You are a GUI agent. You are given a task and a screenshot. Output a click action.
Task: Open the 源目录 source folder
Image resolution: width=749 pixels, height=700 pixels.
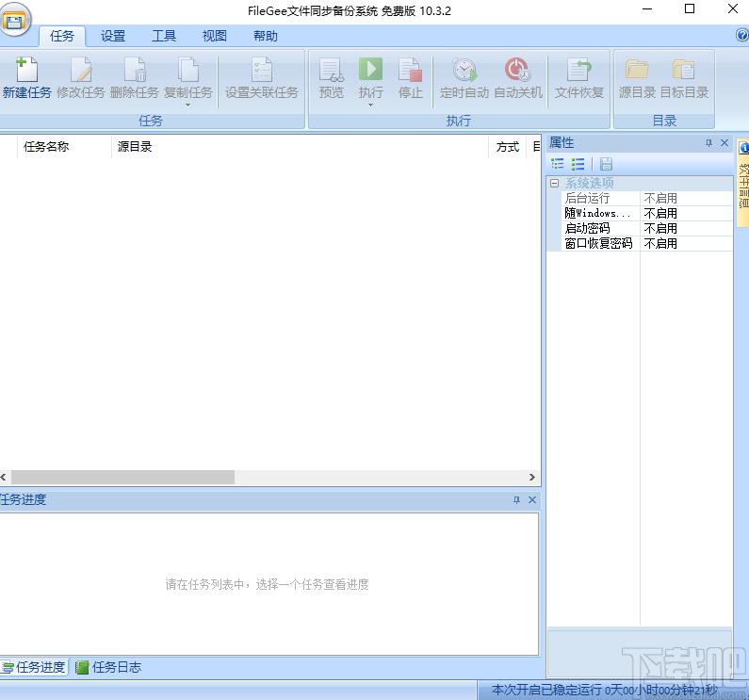pos(637,71)
